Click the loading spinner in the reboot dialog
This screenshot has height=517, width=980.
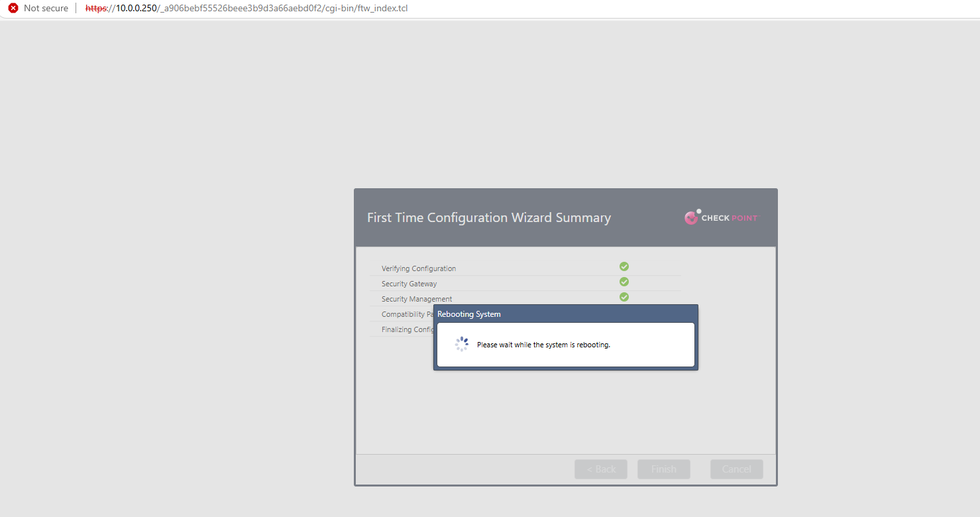point(462,344)
